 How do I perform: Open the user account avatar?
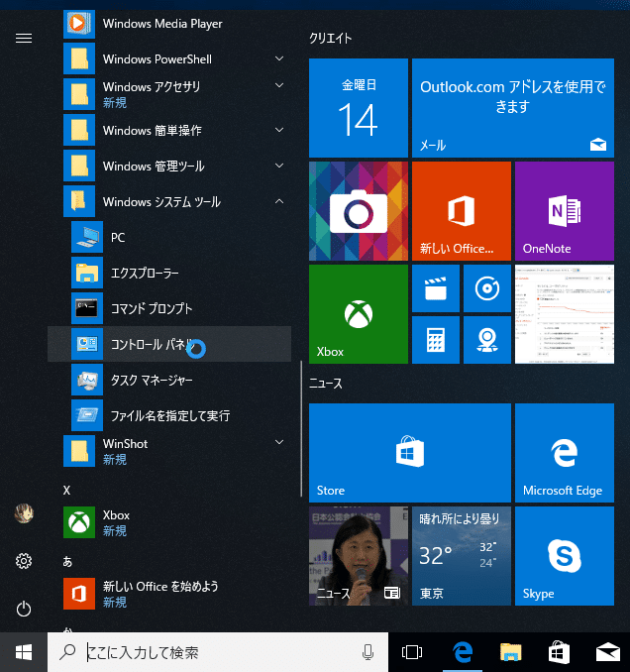(24, 513)
